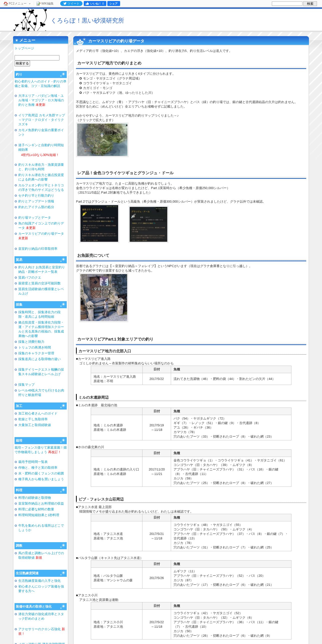
Task: Click the sparkle icon on 貿易 header
Action: click(63, 260)
